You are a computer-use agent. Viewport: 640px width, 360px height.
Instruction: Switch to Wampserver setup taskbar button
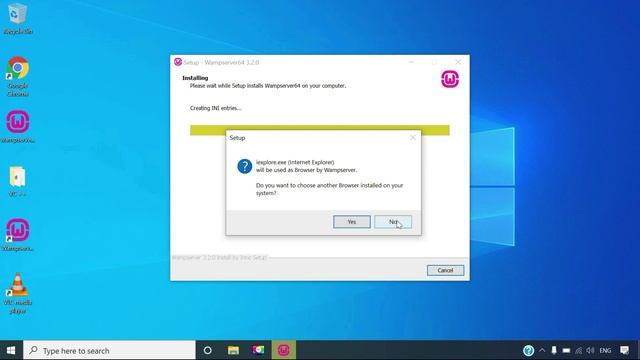pos(284,350)
